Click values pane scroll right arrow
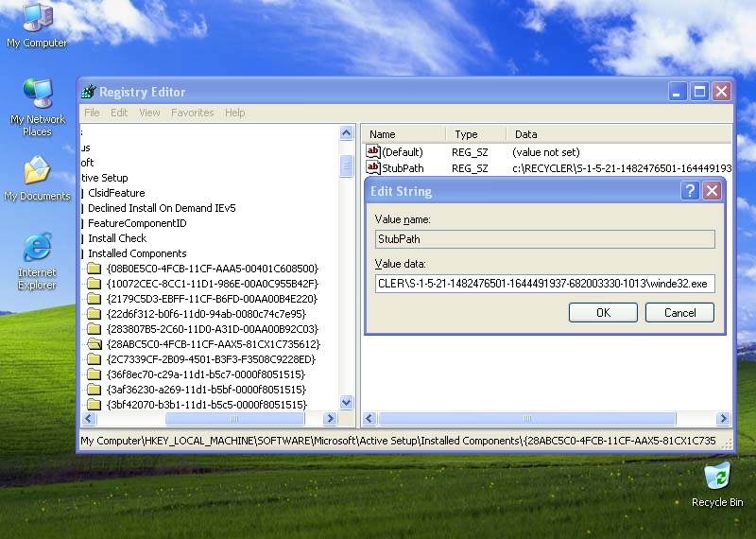This screenshot has width=756, height=539. [723, 418]
